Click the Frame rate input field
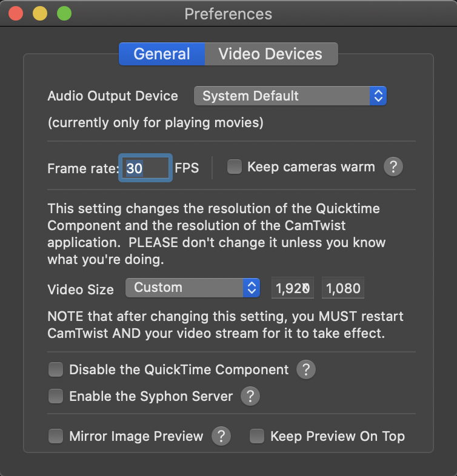Viewport: 457px width, 476px height. click(146, 168)
